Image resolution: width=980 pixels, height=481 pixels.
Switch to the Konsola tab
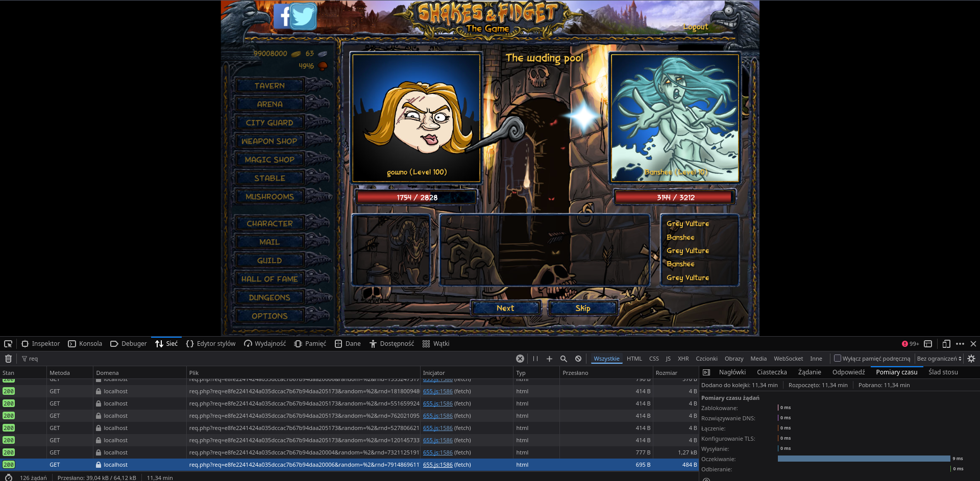85,344
